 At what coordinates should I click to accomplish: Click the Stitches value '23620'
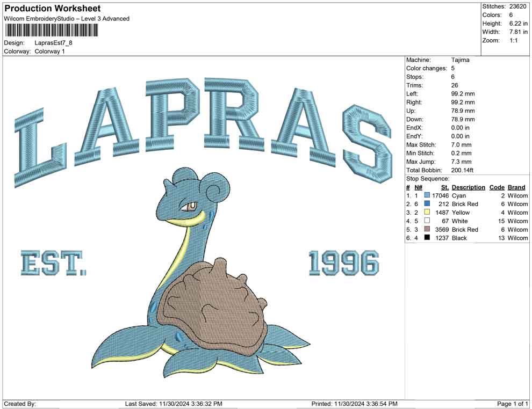pos(517,6)
